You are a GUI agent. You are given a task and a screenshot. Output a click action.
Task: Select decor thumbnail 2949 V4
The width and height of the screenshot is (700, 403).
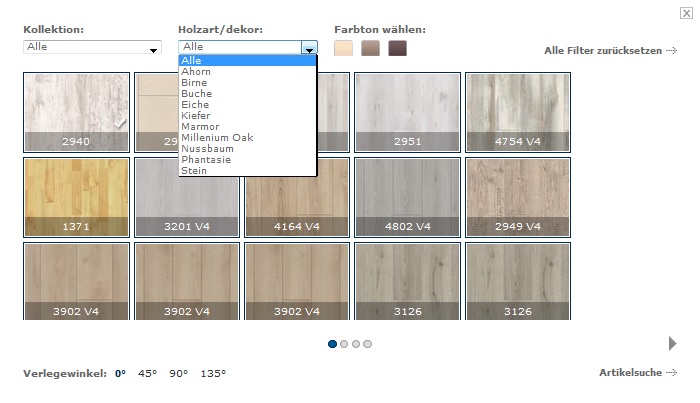518,197
